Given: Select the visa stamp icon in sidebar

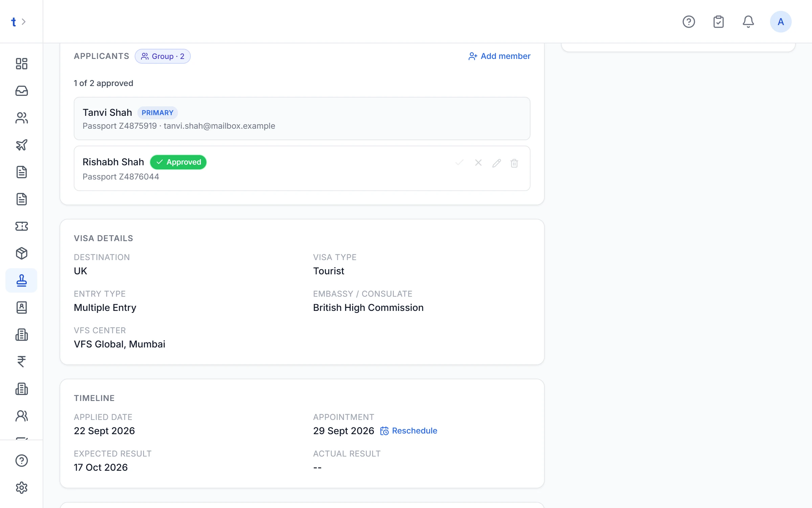Looking at the screenshot, I should (22, 280).
